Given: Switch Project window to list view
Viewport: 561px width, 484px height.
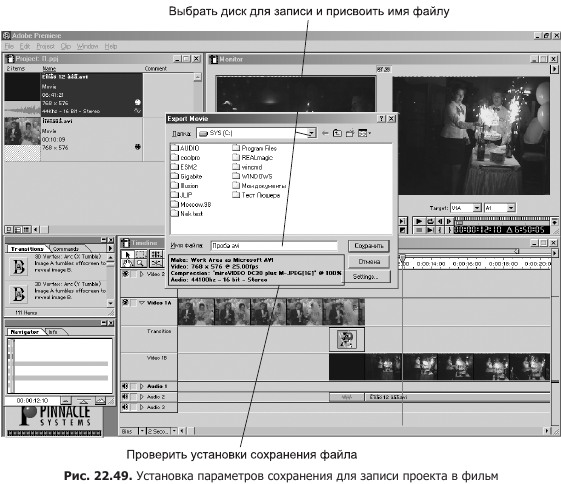Looking at the screenshot, I should point(26,229).
